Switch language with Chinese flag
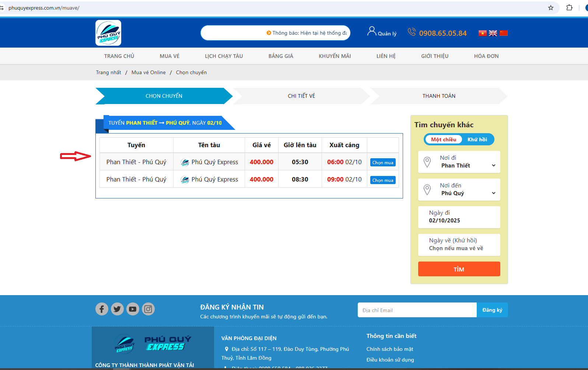Viewport: 588px width, 370px height. tap(504, 33)
